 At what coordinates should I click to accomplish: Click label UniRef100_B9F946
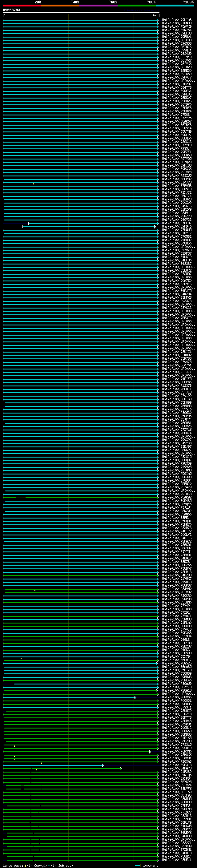[x=177, y=226]
